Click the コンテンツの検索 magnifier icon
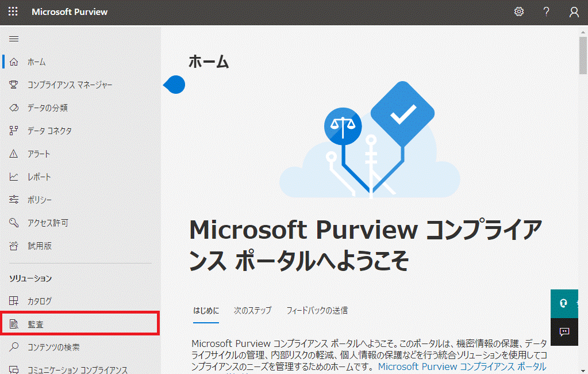Viewport: 588px width, 374px height. pos(14,347)
